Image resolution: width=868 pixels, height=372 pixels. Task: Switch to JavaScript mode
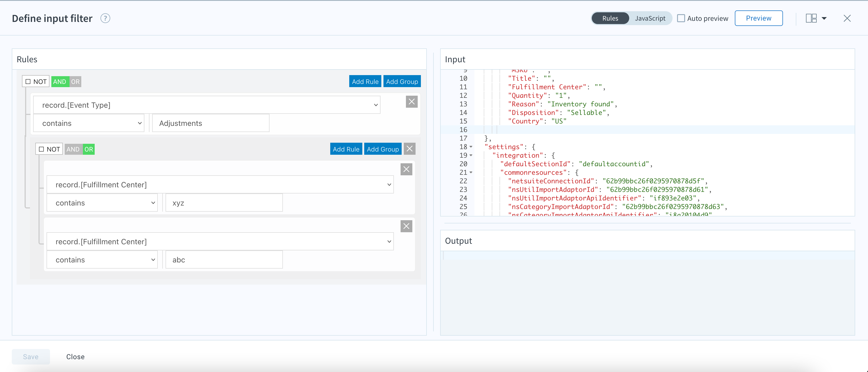(x=650, y=18)
